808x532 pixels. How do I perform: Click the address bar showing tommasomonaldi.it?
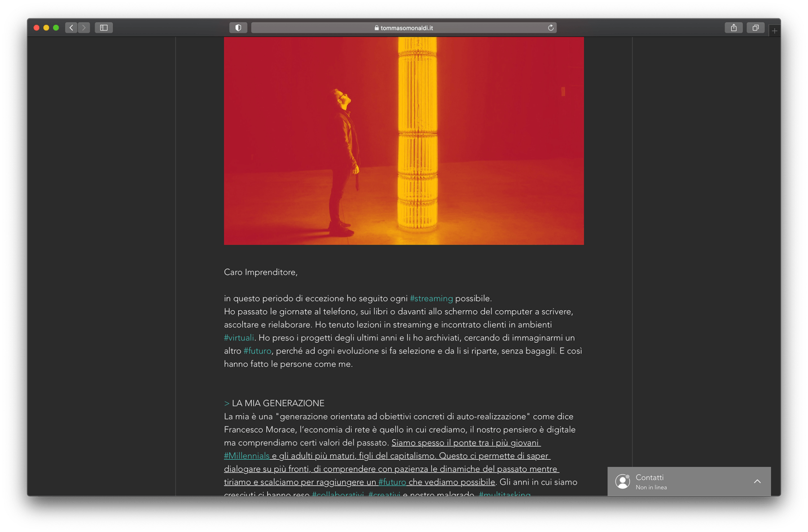coord(404,28)
